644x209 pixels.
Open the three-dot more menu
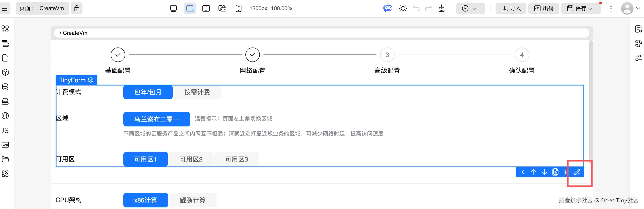click(611, 9)
